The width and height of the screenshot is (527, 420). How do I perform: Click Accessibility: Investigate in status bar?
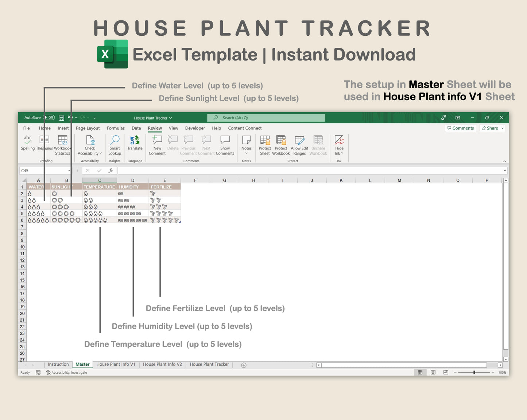coord(67,373)
